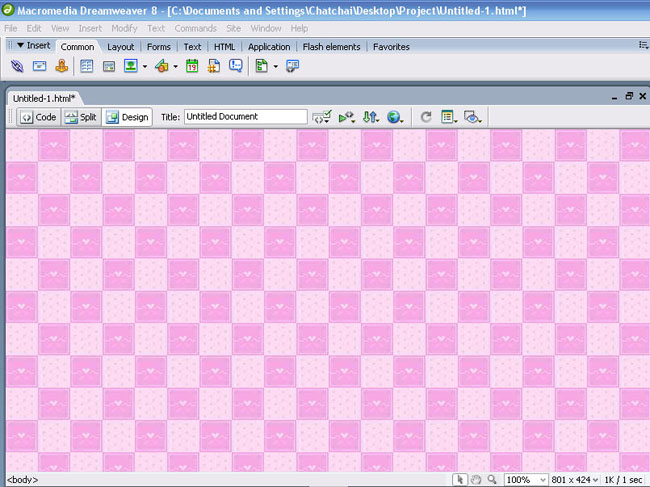Refresh Design view
The image size is (650, 487).
(426, 117)
